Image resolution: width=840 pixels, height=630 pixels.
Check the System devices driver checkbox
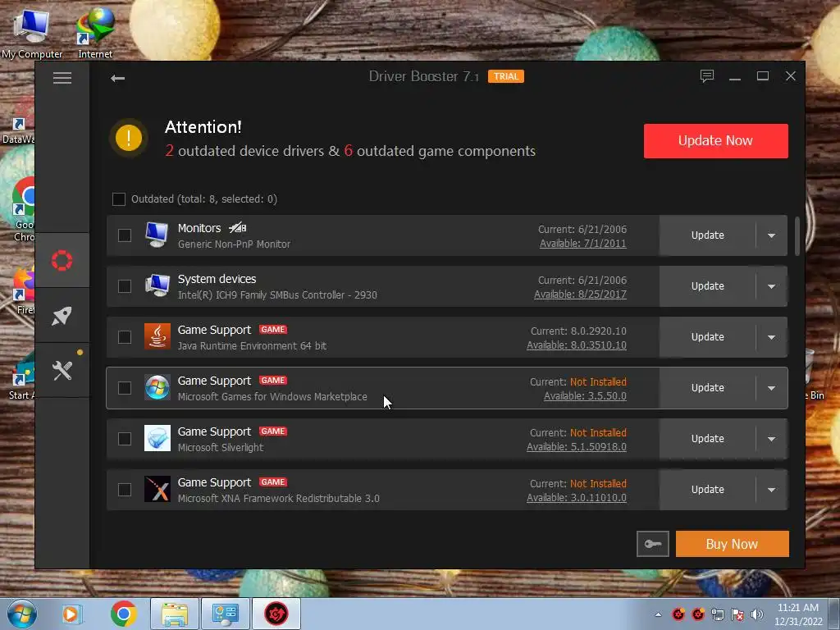coord(125,286)
